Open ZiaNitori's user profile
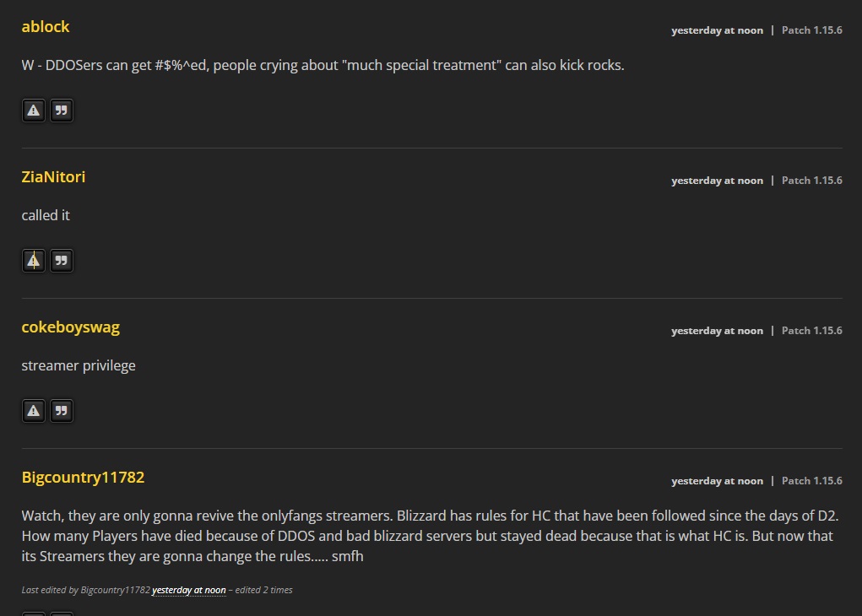The width and height of the screenshot is (862, 616). (53, 177)
